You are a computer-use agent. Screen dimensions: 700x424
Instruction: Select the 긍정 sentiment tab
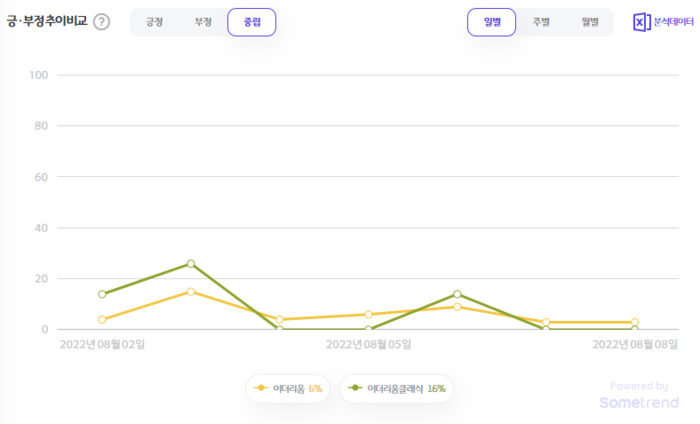coord(154,22)
